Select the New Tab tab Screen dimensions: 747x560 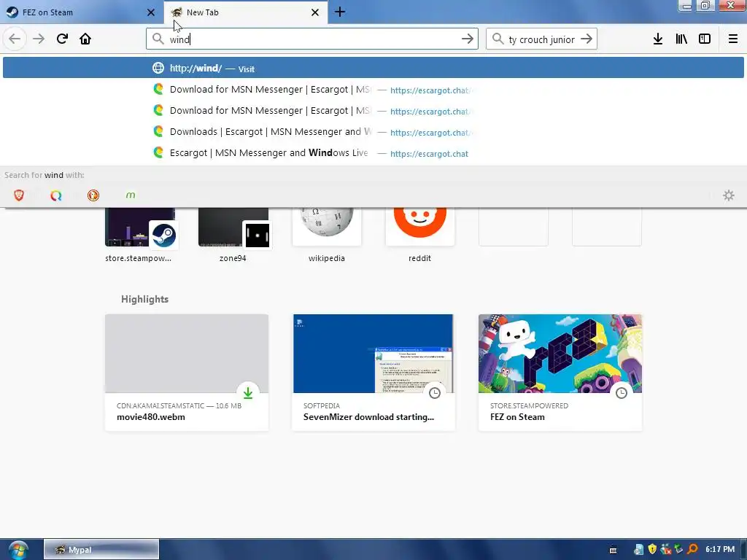pyautogui.click(x=245, y=12)
